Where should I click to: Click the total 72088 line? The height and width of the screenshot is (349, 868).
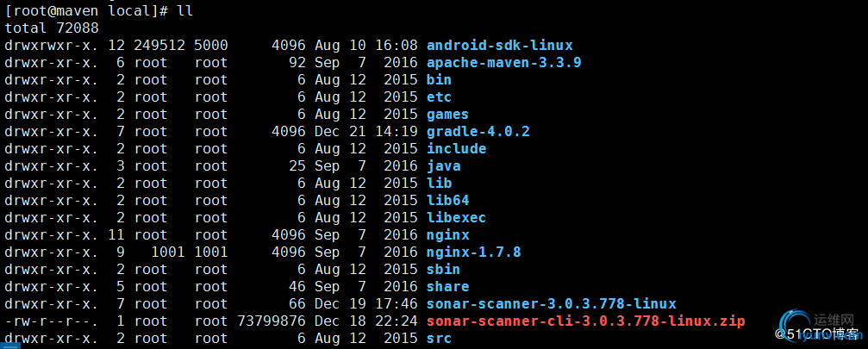tap(52, 28)
